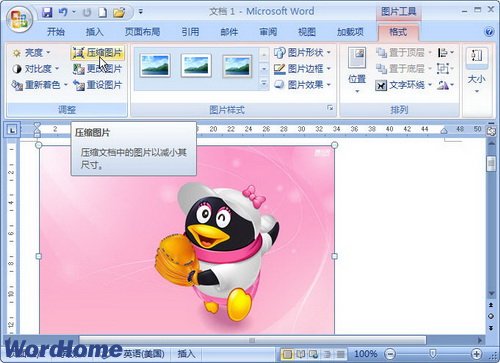Open the align objects icon menu
This screenshot has height=363, width=500.
click(x=445, y=53)
